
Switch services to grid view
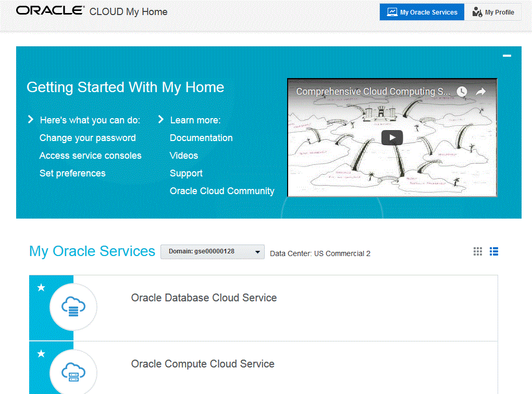tap(477, 251)
